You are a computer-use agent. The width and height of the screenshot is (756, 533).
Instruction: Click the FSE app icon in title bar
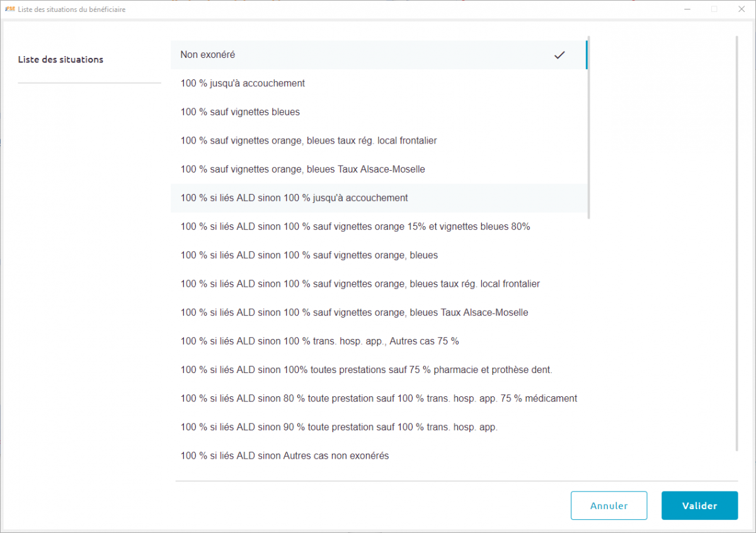(9, 9)
